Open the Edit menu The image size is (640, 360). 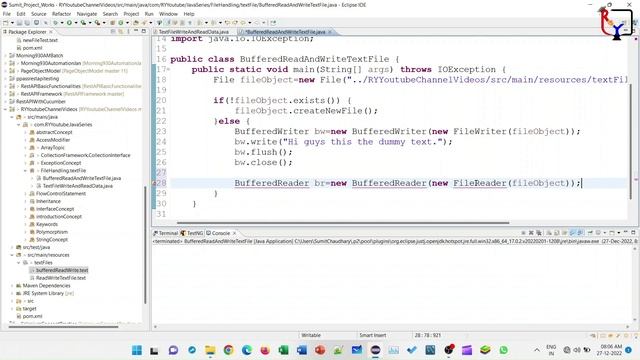(21, 14)
